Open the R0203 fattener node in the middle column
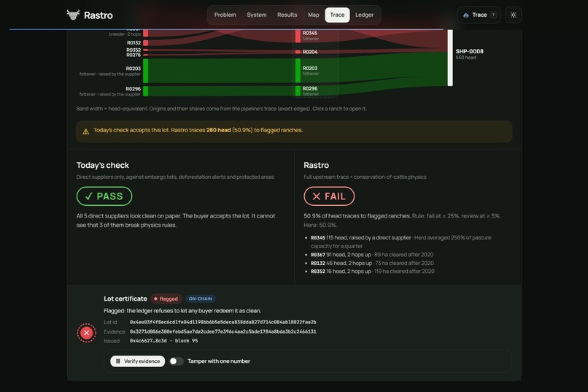This screenshot has width=588, height=392. [298, 71]
